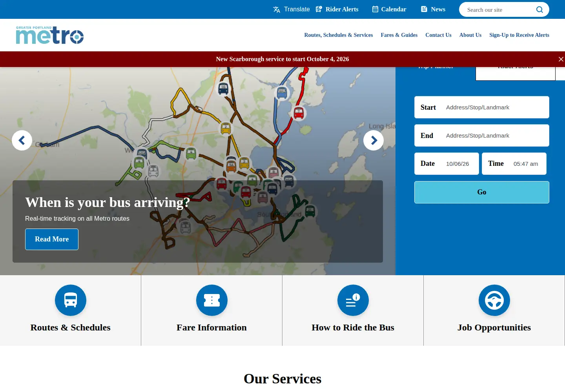Click the search magnifier icon
This screenshot has height=392, width=565.
pyautogui.click(x=540, y=9)
